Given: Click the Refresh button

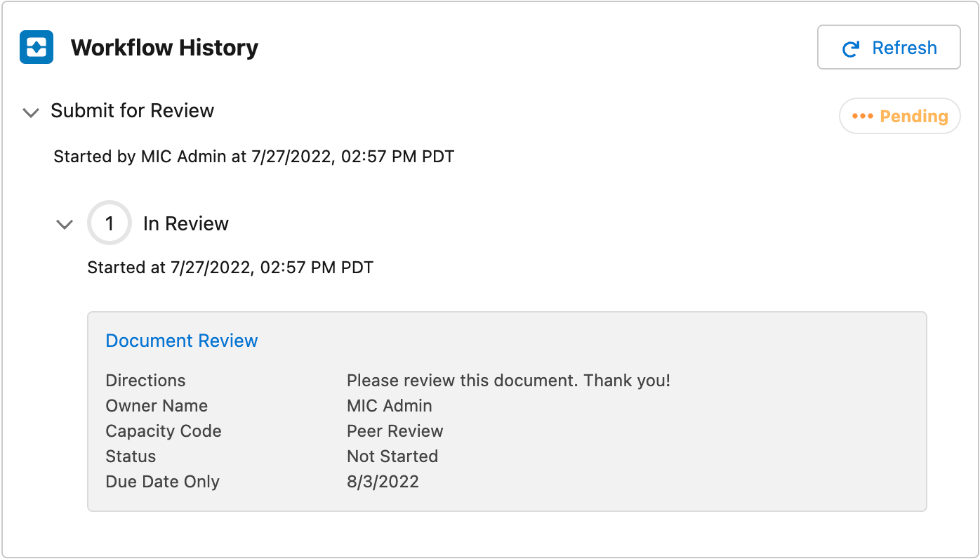Looking at the screenshot, I should point(888,48).
